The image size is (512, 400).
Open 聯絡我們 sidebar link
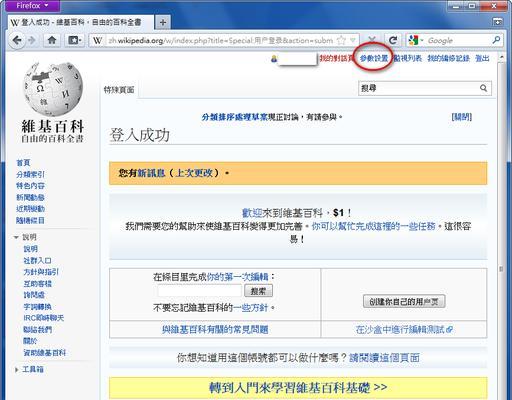point(37,329)
